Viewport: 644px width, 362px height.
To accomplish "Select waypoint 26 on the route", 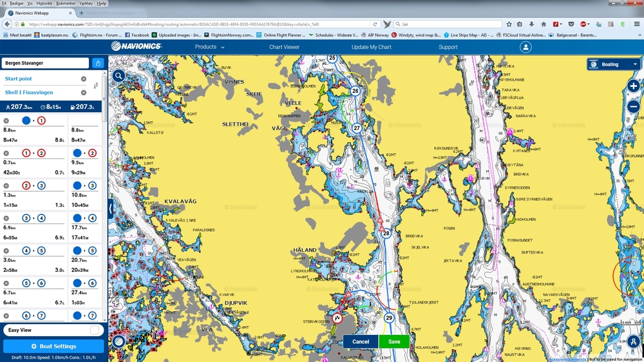I will (355, 91).
